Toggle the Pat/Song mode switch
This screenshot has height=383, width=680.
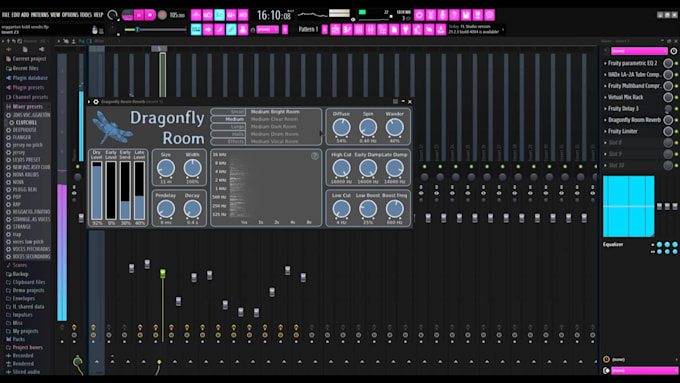(128, 15)
